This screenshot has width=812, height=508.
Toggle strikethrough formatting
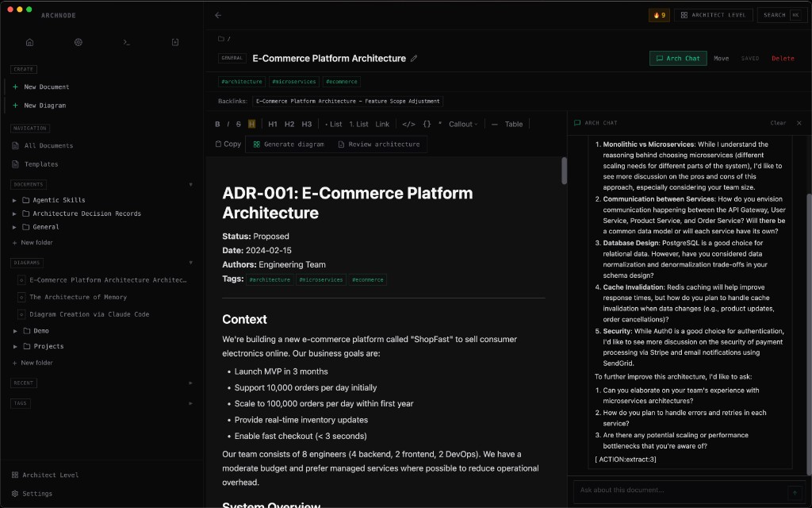tap(238, 125)
